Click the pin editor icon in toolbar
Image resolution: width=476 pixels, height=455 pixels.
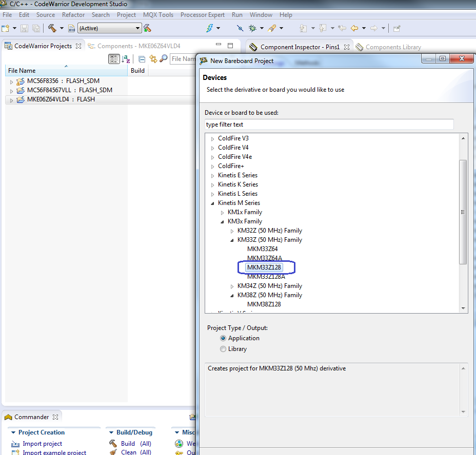tap(397, 29)
